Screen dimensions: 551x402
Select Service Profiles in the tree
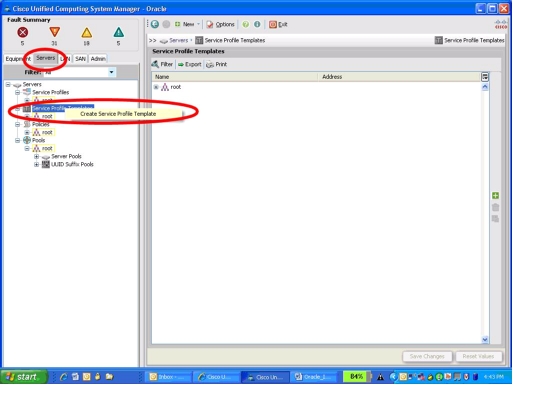click(x=50, y=92)
